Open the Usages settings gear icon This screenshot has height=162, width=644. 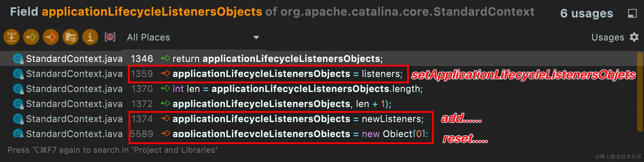[x=634, y=37]
